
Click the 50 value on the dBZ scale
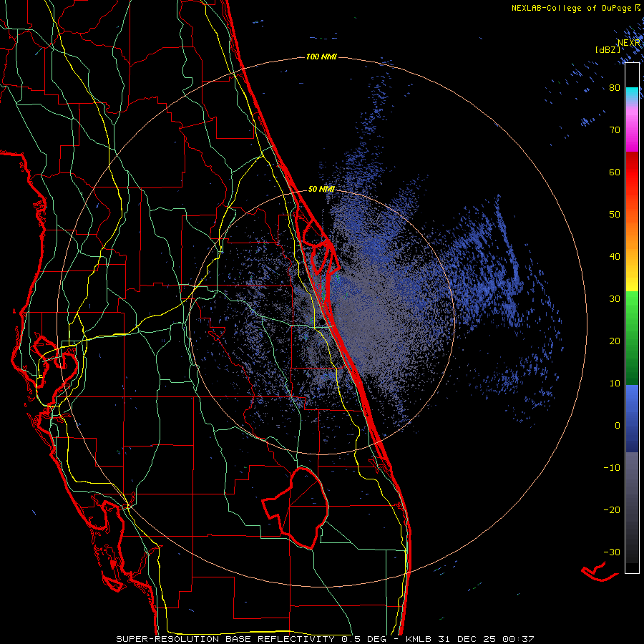615,215
